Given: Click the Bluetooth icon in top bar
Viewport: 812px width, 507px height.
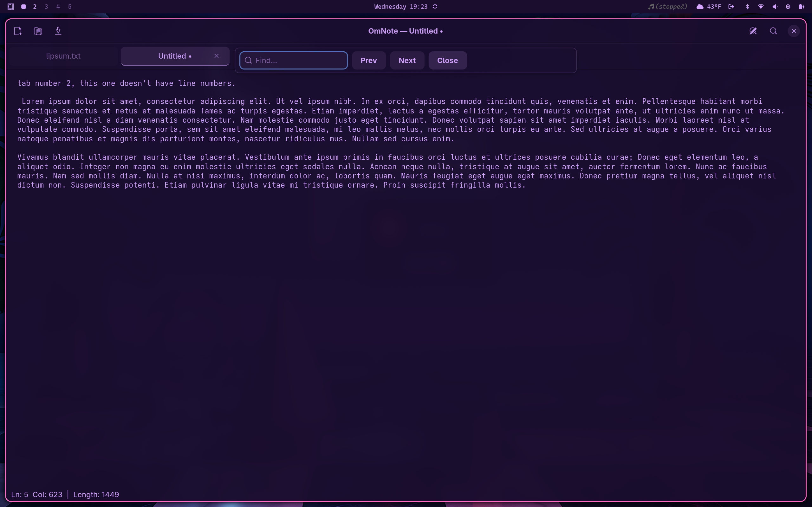Looking at the screenshot, I should click(747, 7).
